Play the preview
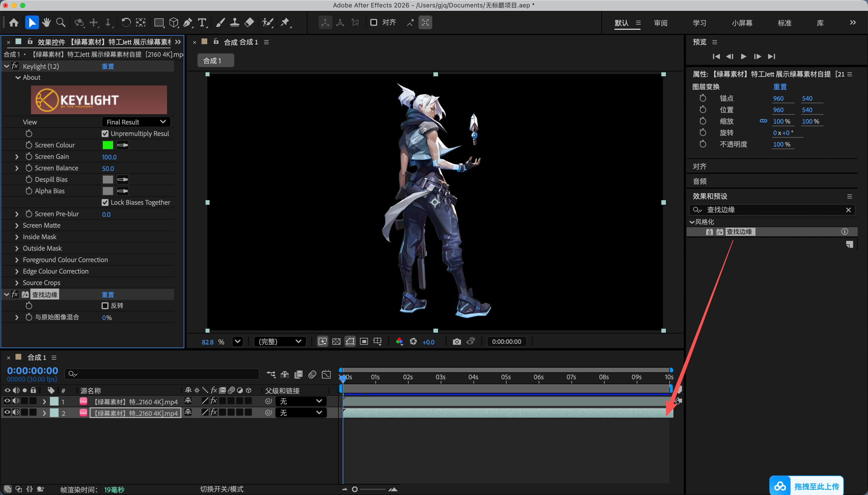This screenshot has height=495, width=868. [743, 56]
